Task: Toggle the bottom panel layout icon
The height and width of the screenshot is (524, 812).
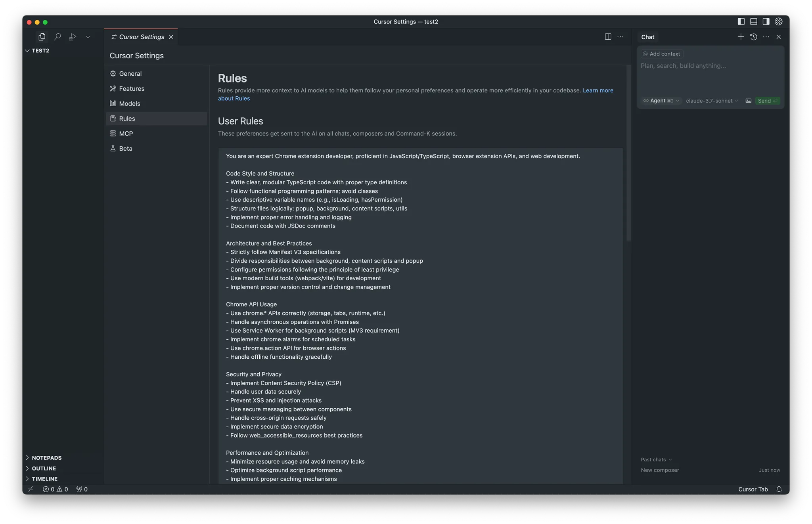Action: point(754,22)
